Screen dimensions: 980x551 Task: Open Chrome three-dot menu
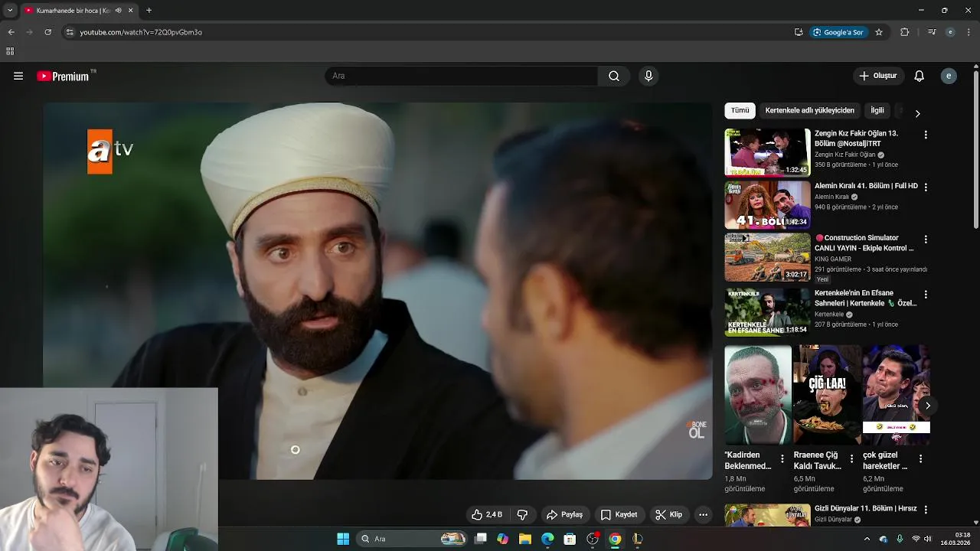pyautogui.click(x=969, y=32)
